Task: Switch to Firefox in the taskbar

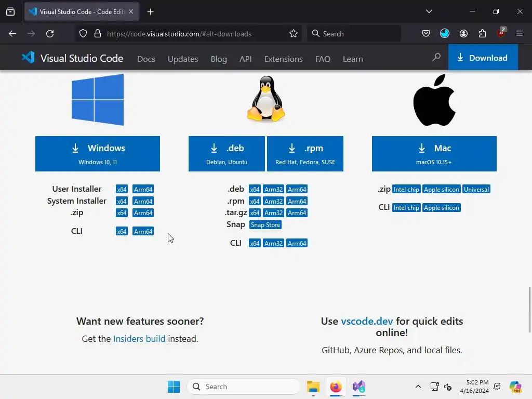Action: point(336,387)
